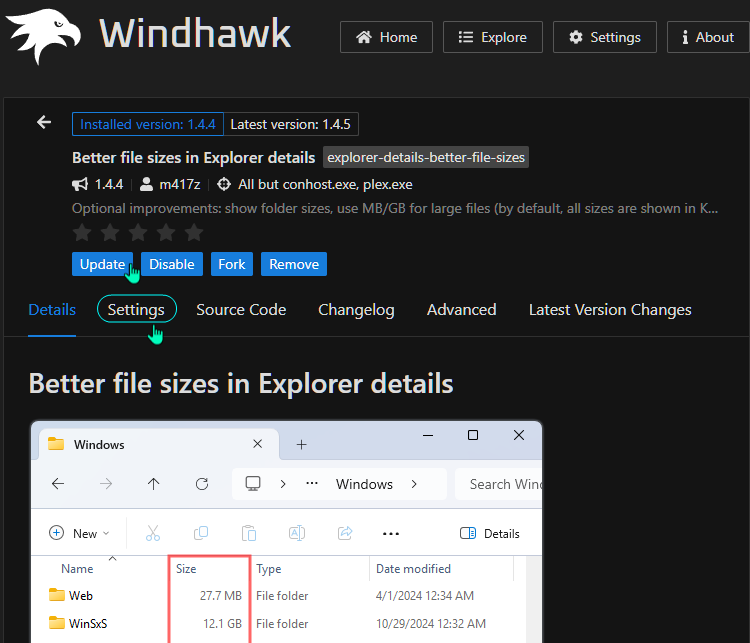Image resolution: width=750 pixels, height=643 pixels.
Task: Open Windhawk Settings from the top bar
Action: coord(605,37)
